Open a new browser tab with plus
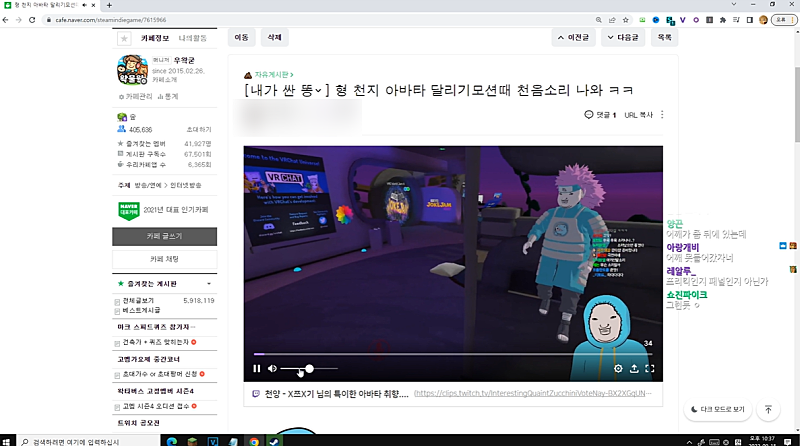The image size is (800, 446). 109,5
